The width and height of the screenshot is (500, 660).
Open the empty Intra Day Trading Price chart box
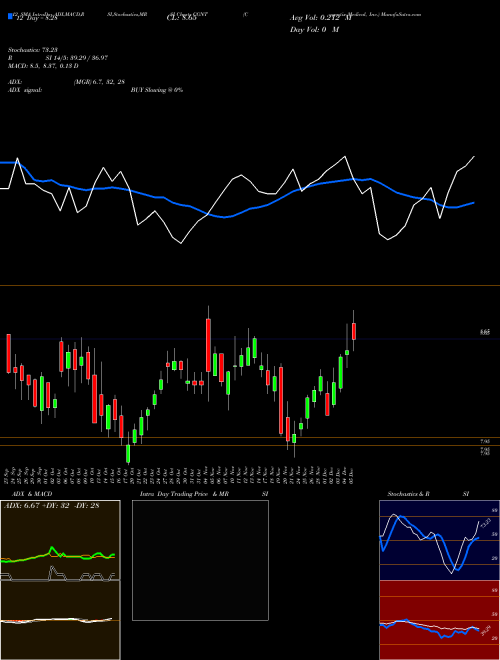click(200, 560)
